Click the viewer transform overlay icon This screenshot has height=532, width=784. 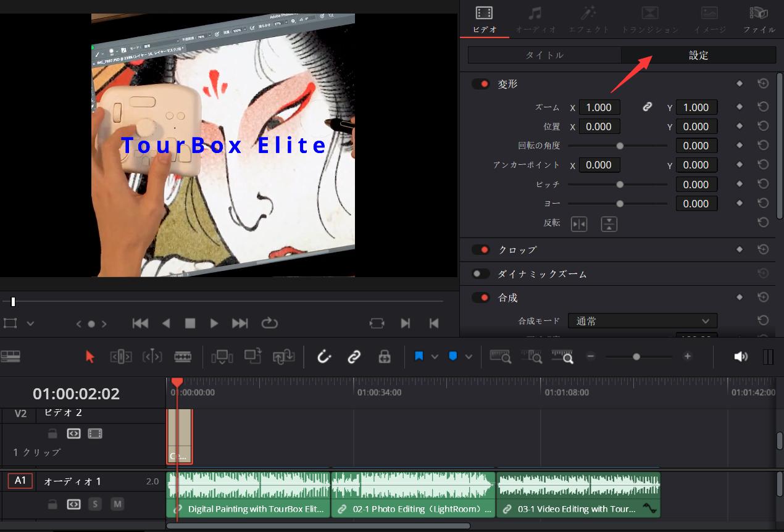[x=10, y=323]
